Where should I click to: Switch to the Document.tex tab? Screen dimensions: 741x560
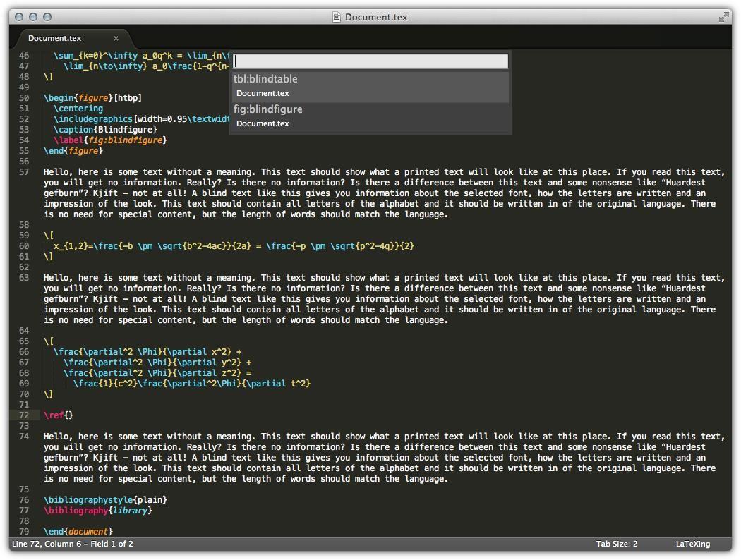point(55,38)
